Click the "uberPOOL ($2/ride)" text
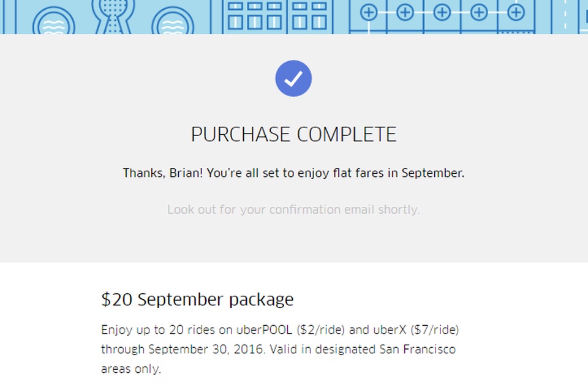 [x=292, y=330]
